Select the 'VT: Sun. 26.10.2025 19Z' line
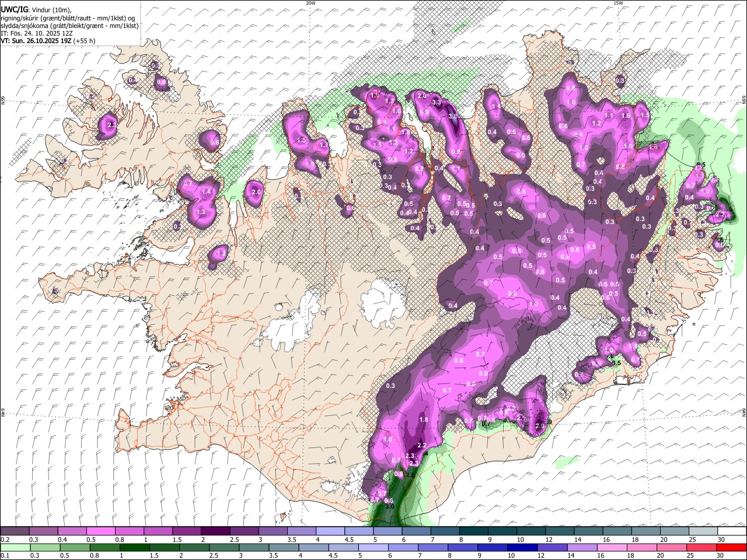Viewport: 747px width, 560px height. [35, 41]
